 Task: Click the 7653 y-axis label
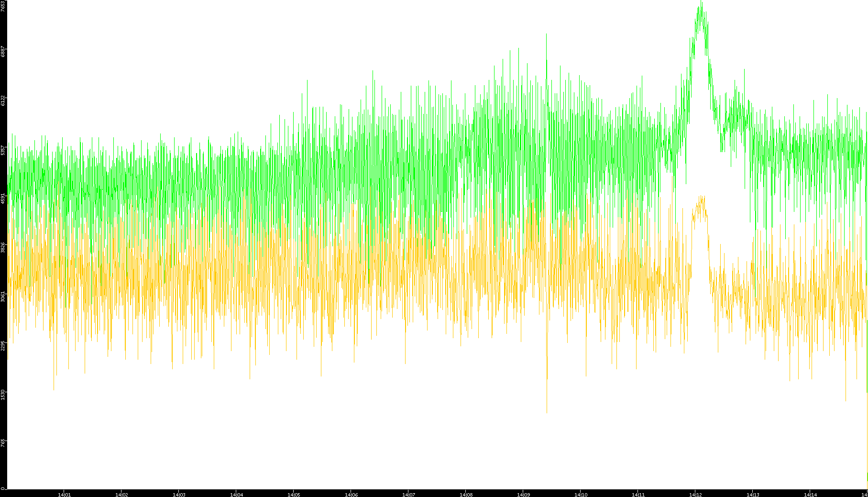(3, 6)
